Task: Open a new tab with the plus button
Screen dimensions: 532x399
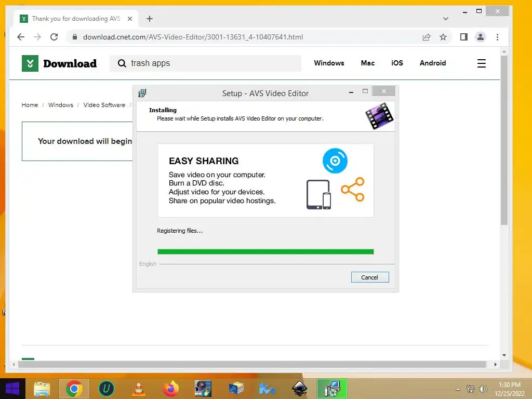Action: tap(150, 19)
